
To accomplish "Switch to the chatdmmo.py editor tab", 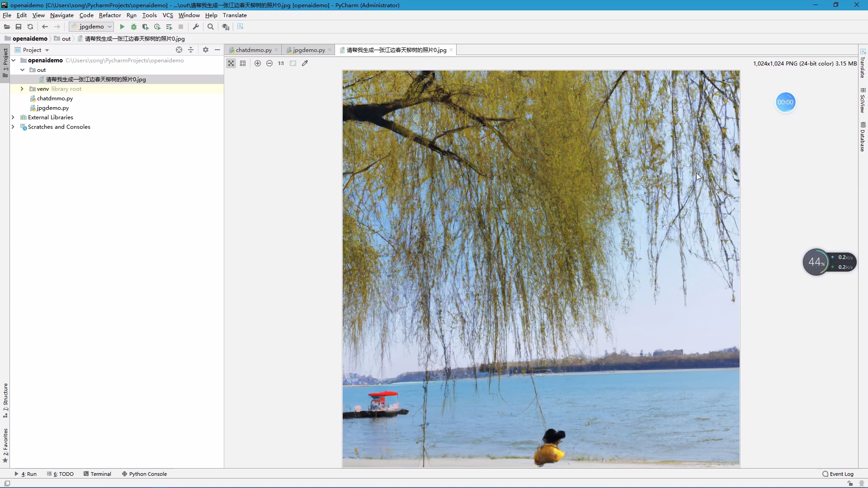I will pos(253,50).
